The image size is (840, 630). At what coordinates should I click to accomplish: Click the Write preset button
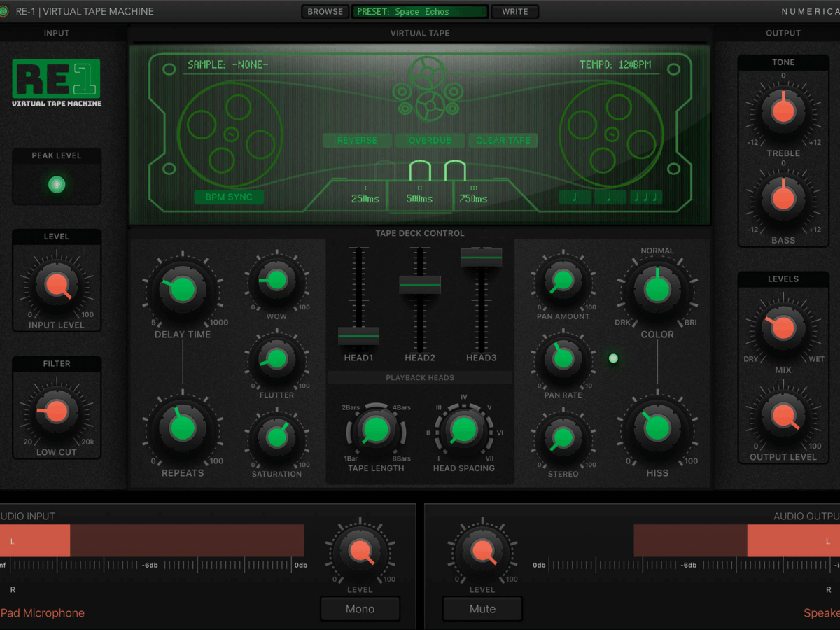point(514,12)
